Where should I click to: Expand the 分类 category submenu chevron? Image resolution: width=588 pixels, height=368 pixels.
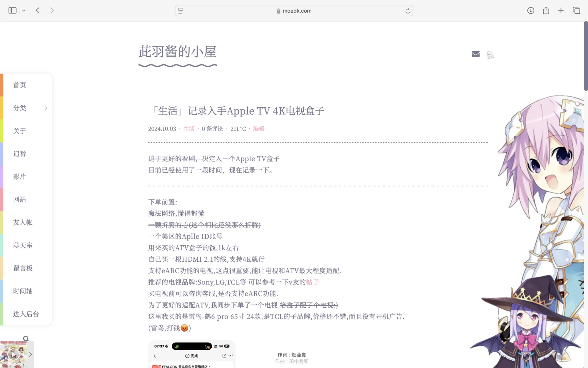46,108
